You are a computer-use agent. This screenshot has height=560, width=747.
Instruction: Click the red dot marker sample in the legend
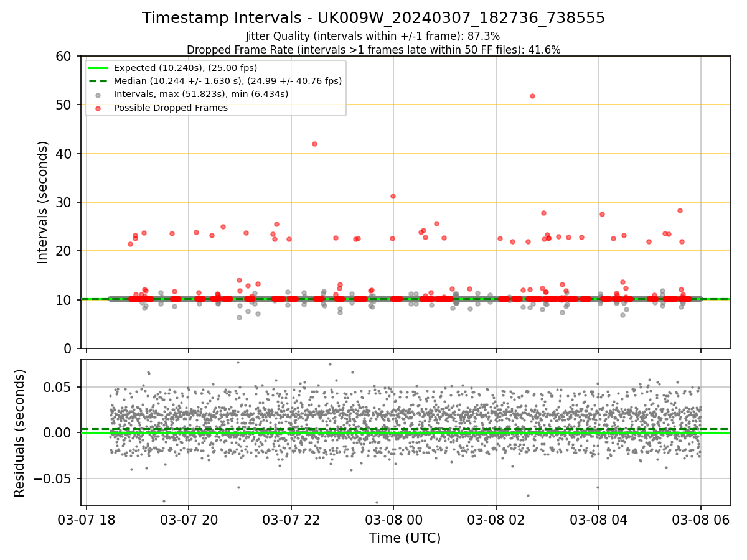[98, 108]
